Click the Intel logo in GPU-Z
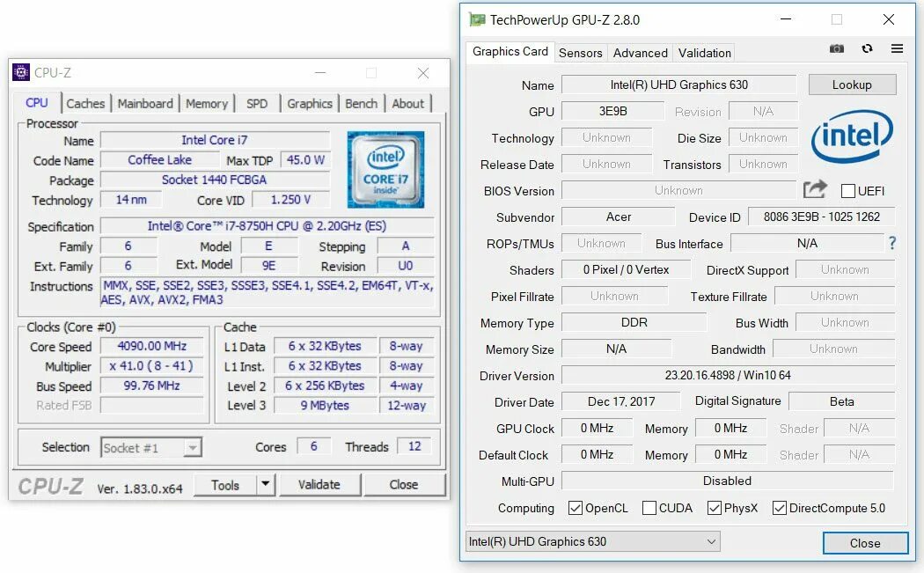Image resolution: width=924 pixels, height=573 pixels. pyautogui.click(x=852, y=136)
